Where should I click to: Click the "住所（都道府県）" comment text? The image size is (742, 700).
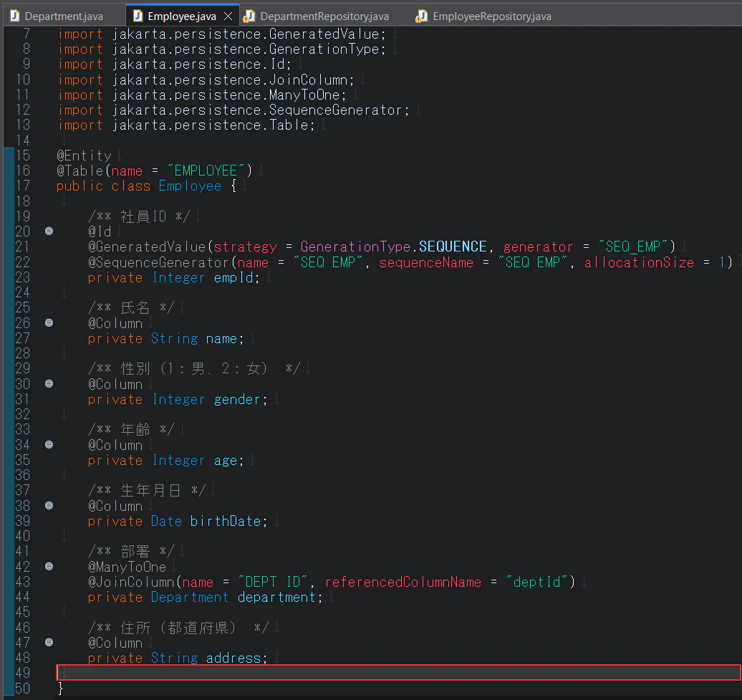178,628
